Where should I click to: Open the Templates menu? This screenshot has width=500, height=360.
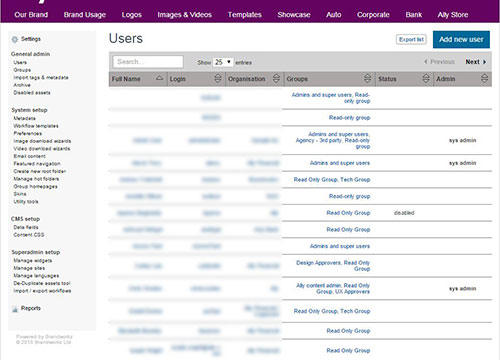click(245, 15)
